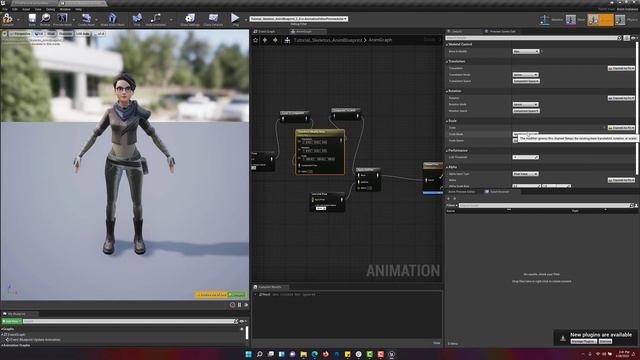This screenshot has height=360, width=640.
Task: Open the Preview Scene Settings tab
Action: tap(502, 31)
